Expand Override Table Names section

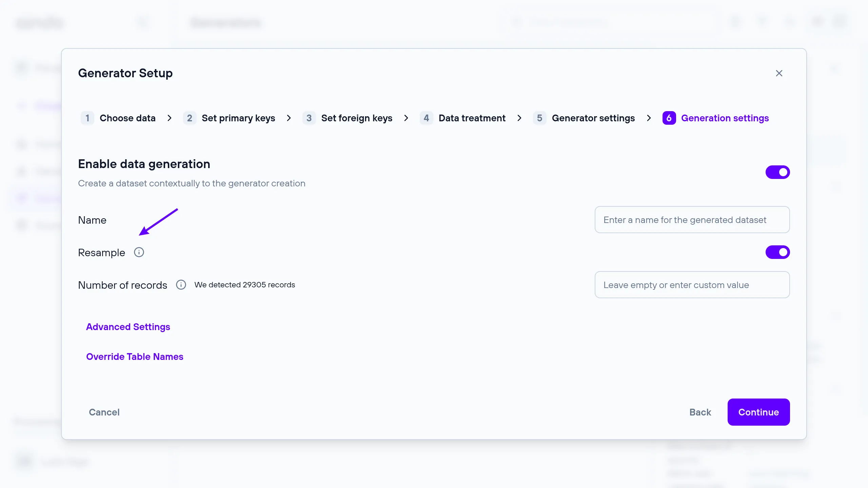coord(135,357)
